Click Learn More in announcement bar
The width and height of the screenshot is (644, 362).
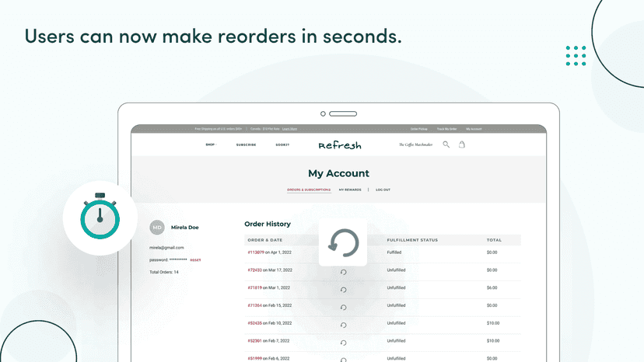[x=289, y=129]
